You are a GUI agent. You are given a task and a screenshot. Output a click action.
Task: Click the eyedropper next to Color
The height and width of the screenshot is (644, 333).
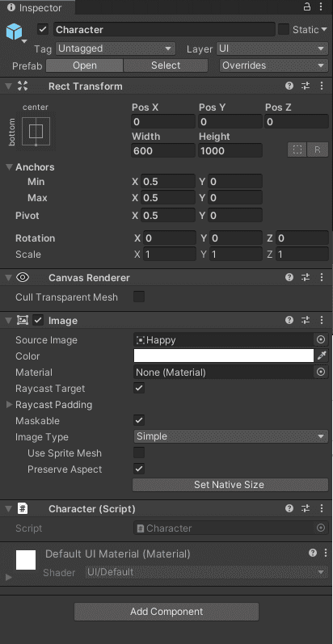pos(322,356)
